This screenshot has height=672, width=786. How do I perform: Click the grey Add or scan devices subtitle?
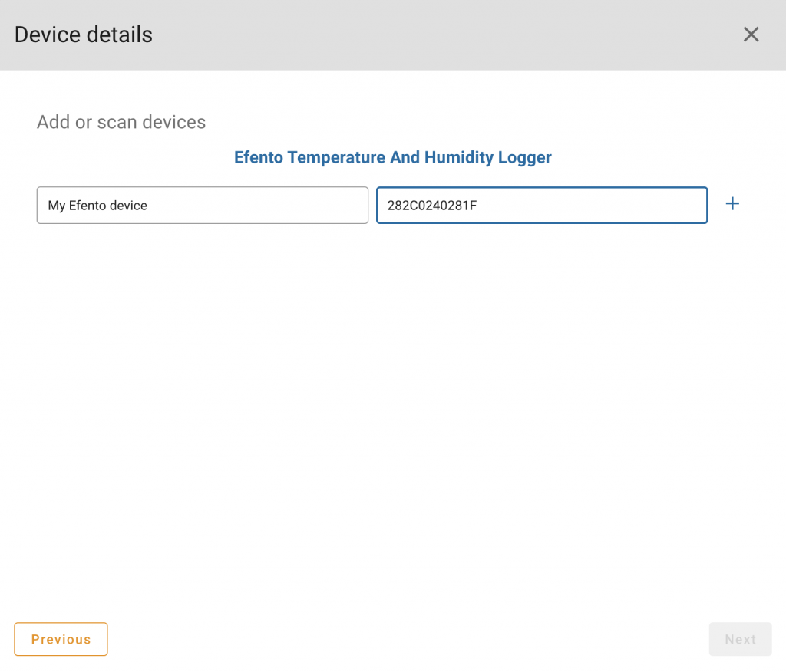[121, 122]
